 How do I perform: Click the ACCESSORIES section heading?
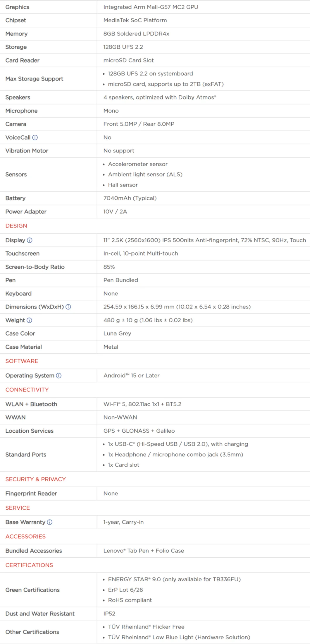[25, 537]
